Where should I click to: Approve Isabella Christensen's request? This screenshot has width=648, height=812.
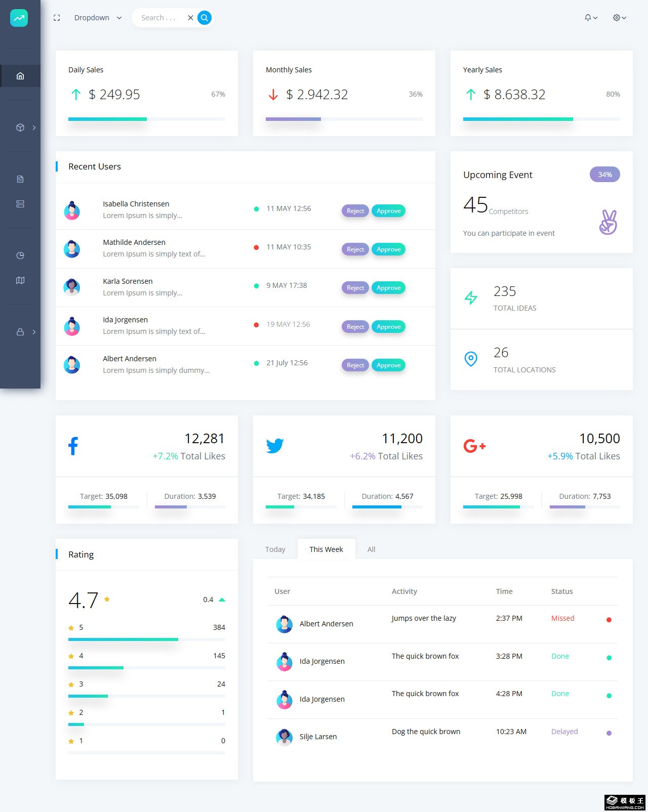pyautogui.click(x=388, y=211)
